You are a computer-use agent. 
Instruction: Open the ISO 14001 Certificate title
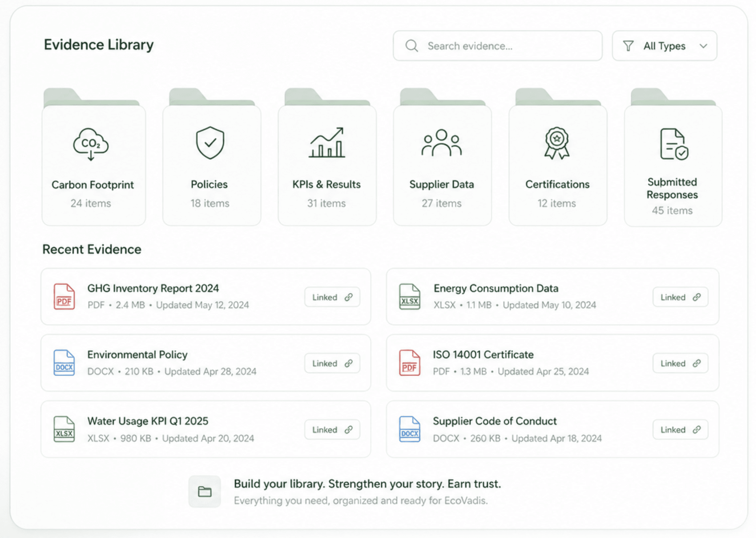pyautogui.click(x=483, y=355)
